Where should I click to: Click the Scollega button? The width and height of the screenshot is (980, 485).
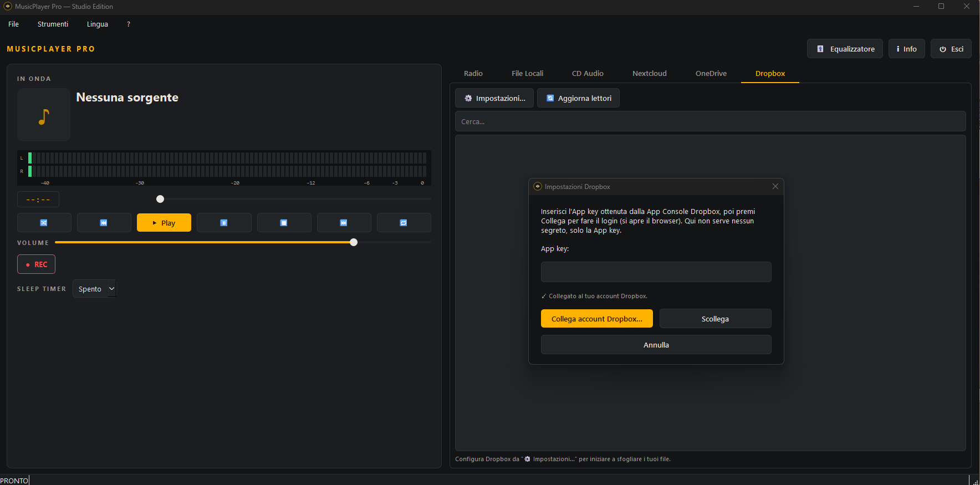click(715, 319)
